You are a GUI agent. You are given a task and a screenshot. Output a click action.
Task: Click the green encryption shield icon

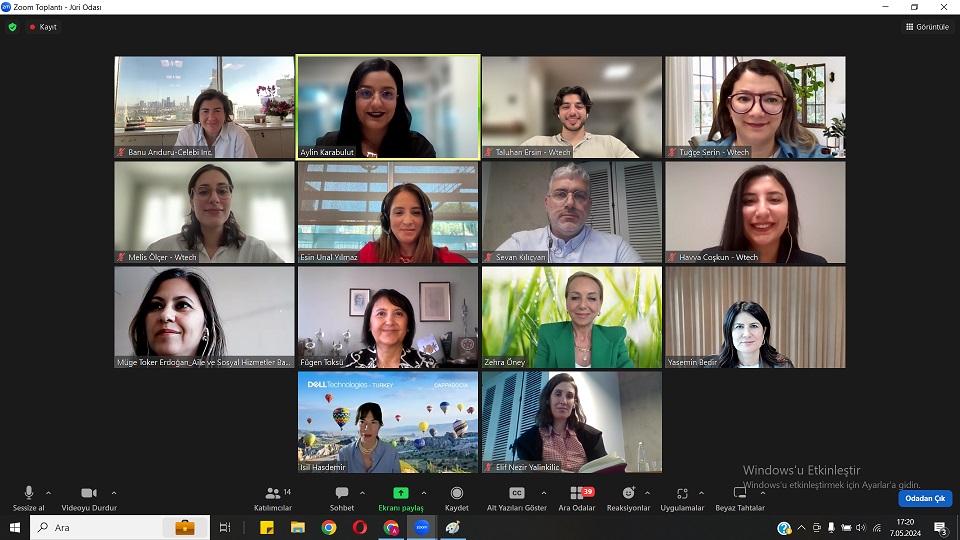point(12,27)
